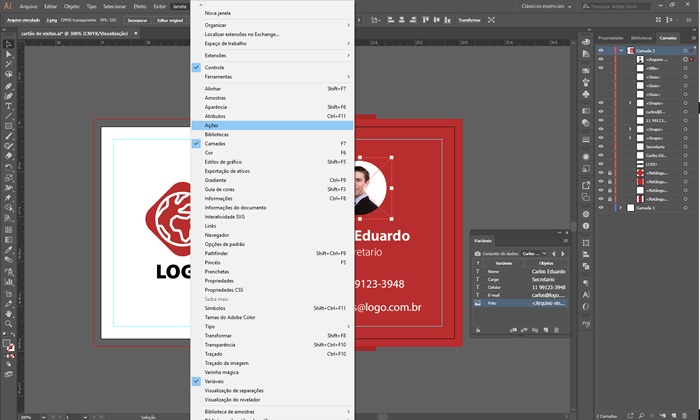Viewport: 700px width, 420px height.
Task: Toggle the Controle checked menu entry
Action: pos(272,67)
